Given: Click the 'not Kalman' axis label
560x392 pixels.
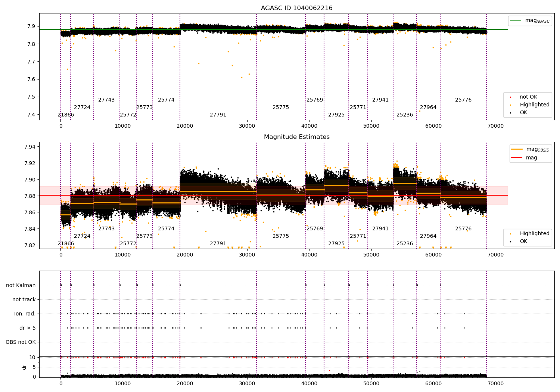Looking at the screenshot, I should (x=21, y=285).
